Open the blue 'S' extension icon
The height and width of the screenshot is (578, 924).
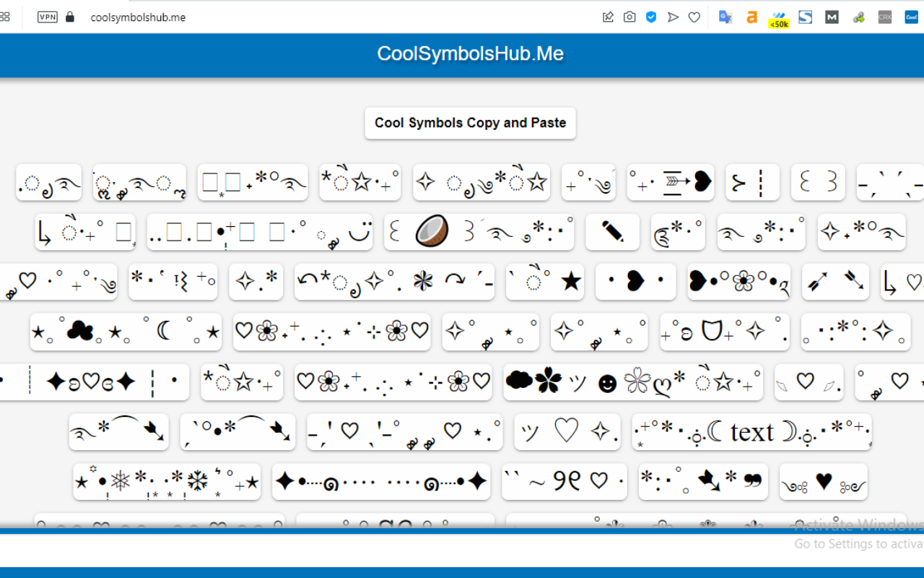806,17
